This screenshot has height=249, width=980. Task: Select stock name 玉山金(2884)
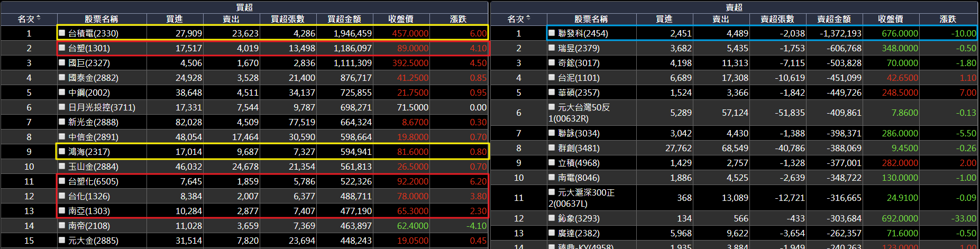point(94,167)
